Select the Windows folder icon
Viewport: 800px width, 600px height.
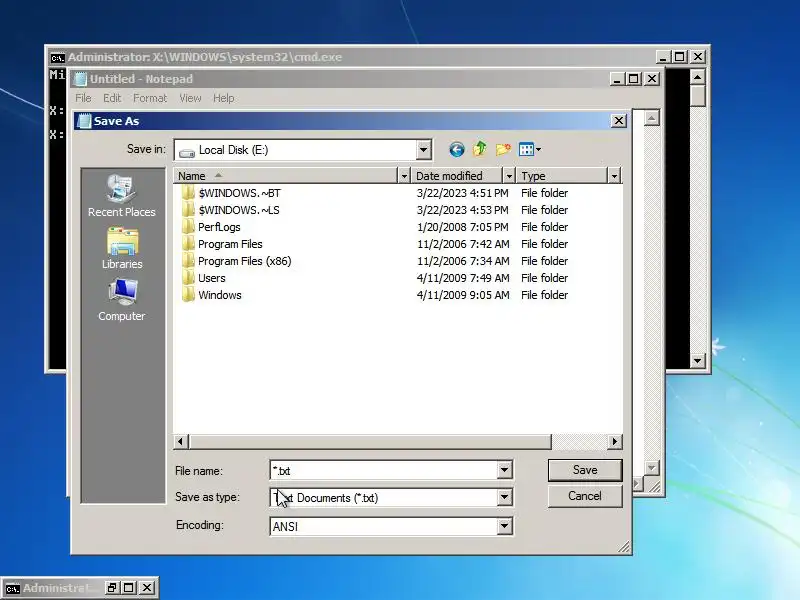tap(188, 295)
